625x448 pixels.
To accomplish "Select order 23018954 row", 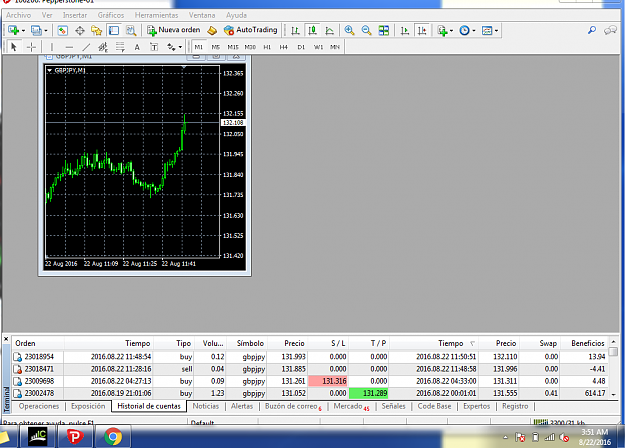I will point(310,357).
